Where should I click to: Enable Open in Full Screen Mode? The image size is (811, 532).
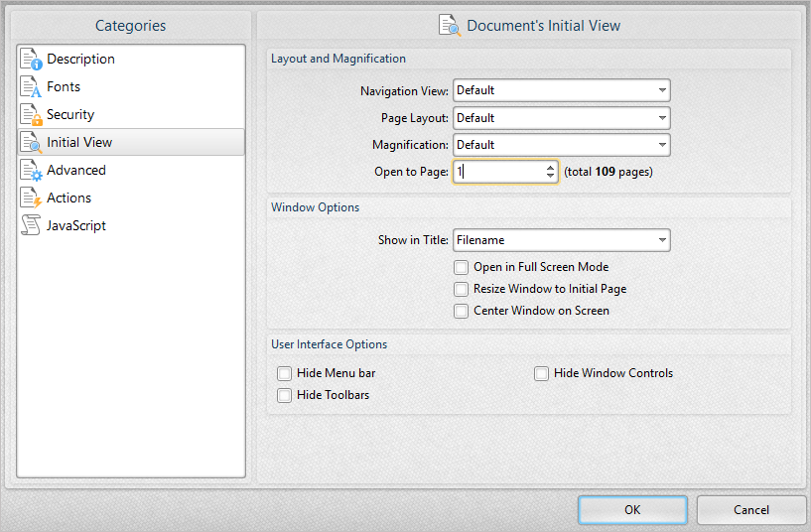pos(461,267)
